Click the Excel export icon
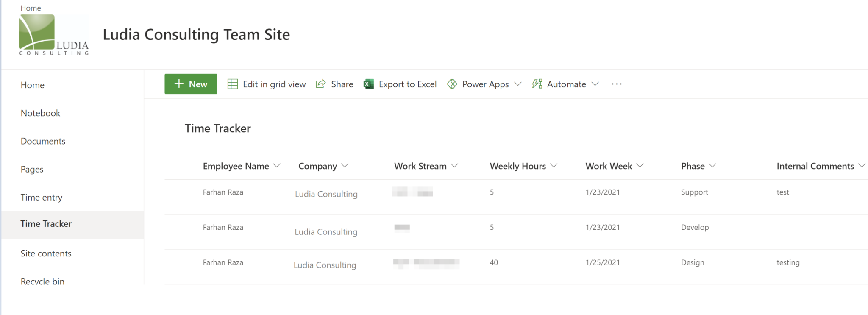 point(368,84)
